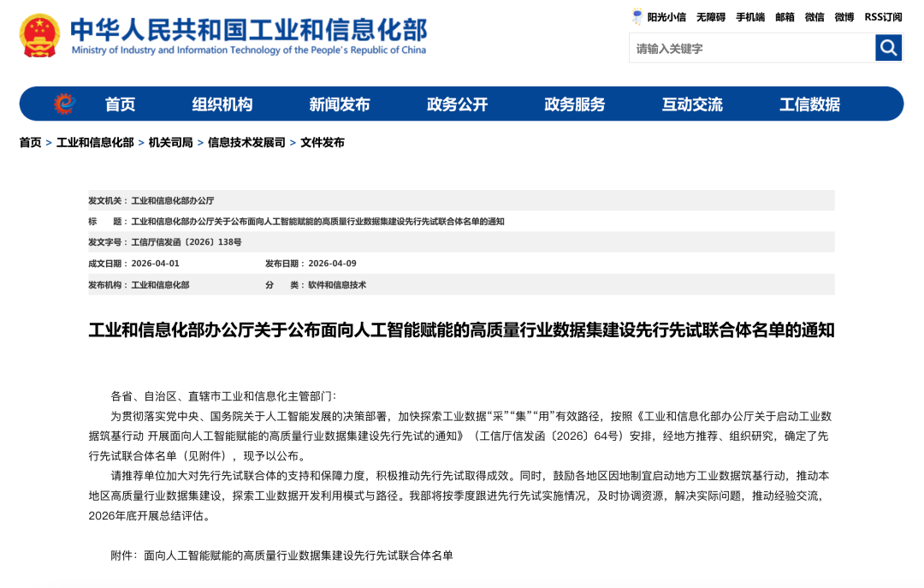Select 政务公开 in the main menu
Screen dimensions: 924x588
tap(457, 104)
